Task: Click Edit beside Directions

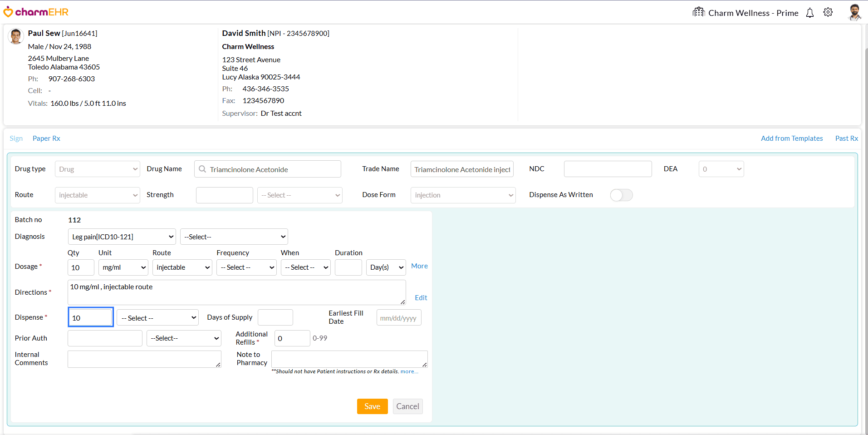Action: (x=421, y=298)
